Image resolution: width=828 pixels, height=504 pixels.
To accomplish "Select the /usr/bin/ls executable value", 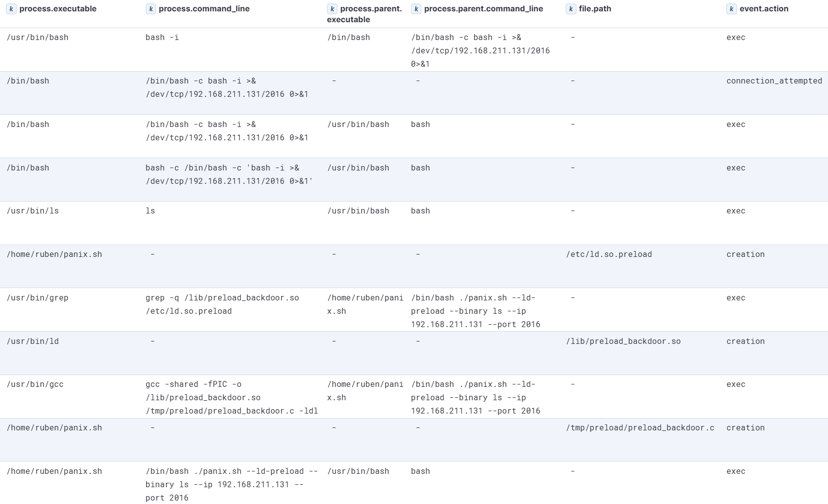I will [x=32, y=210].
